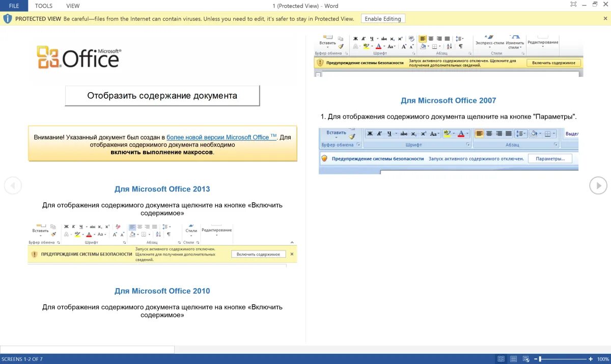Click the align right icon in the Office 2007 screenshot

pyautogui.click(x=498, y=134)
